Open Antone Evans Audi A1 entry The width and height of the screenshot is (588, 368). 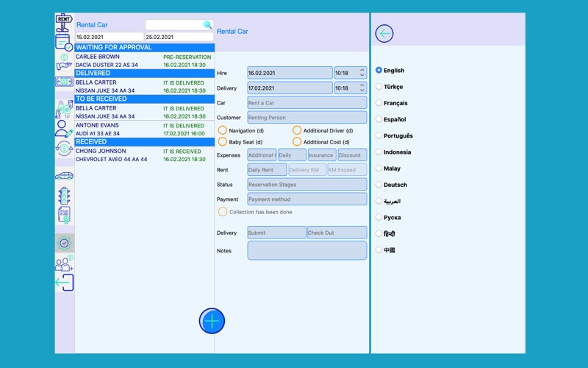[x=145, y=130]
